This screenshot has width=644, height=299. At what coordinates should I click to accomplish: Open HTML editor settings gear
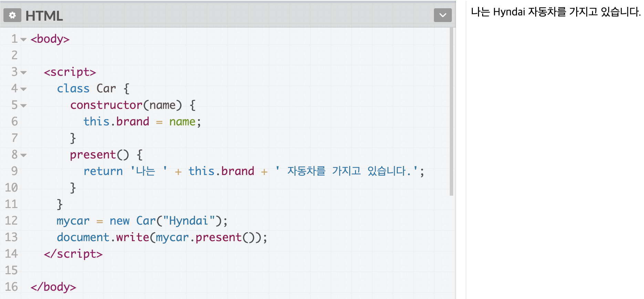[x=12, y=15]
